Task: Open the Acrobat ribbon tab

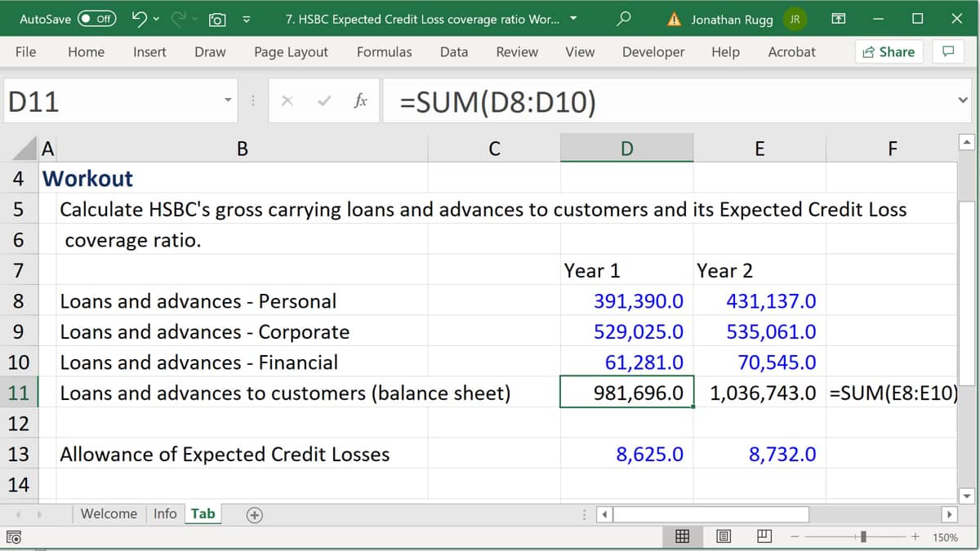Action: 791,51
